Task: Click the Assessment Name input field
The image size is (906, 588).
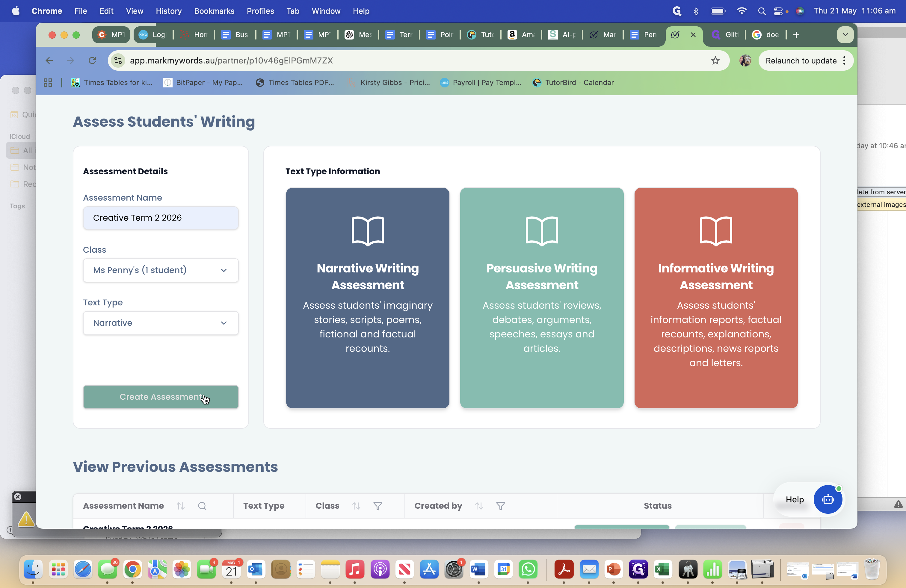Action: pyautogui.click(x=161, y=218)
